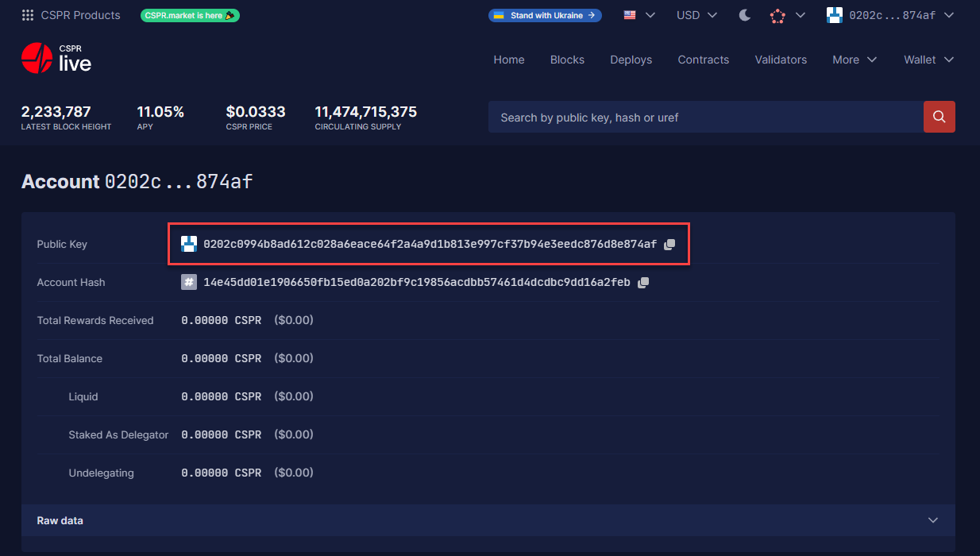
Task: Click the public key identicon avatar
Action: click(189, 244)
